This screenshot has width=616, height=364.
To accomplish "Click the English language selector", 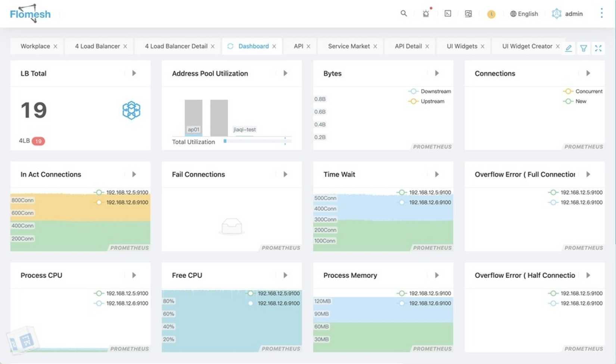I will pos(524,13).
